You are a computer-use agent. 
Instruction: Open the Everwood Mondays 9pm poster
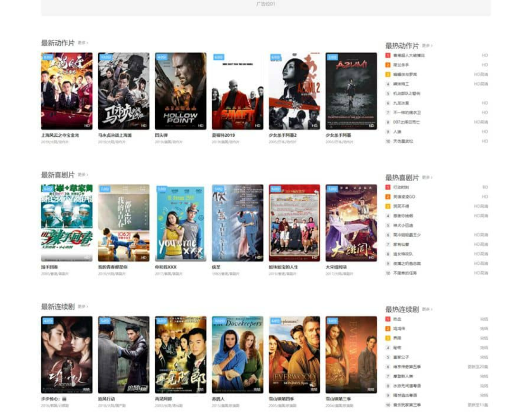point(294,355)
